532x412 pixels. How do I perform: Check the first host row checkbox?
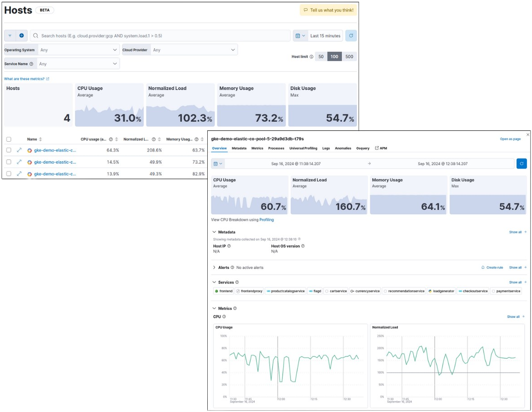coord(9,150)
